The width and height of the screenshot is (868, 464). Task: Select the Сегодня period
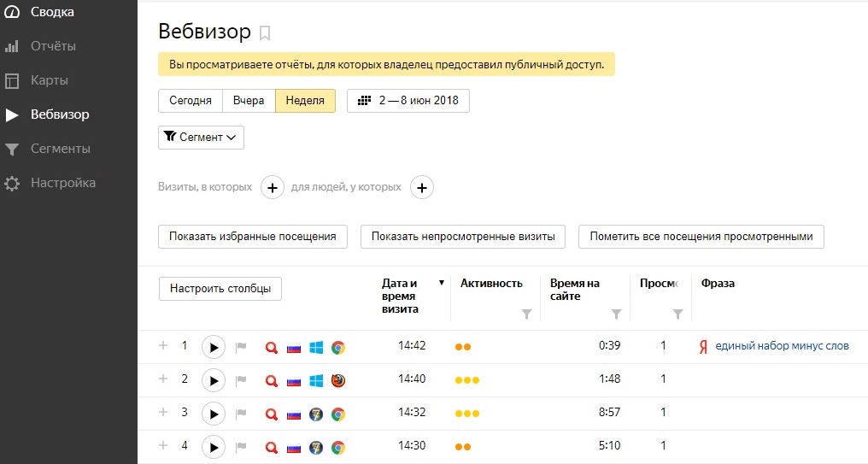pos(191,101)
